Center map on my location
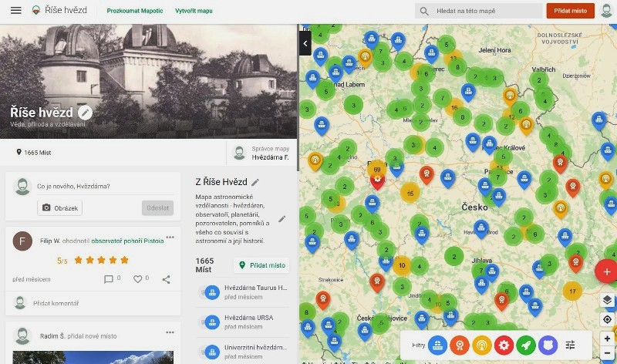Image resolution: width=617 pixels, height=364 pixels. click(x=607, y=319)
